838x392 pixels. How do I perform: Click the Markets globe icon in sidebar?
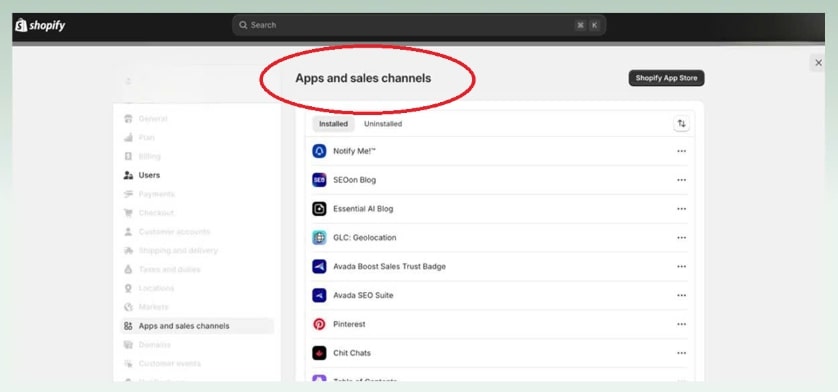pos(128,307)
